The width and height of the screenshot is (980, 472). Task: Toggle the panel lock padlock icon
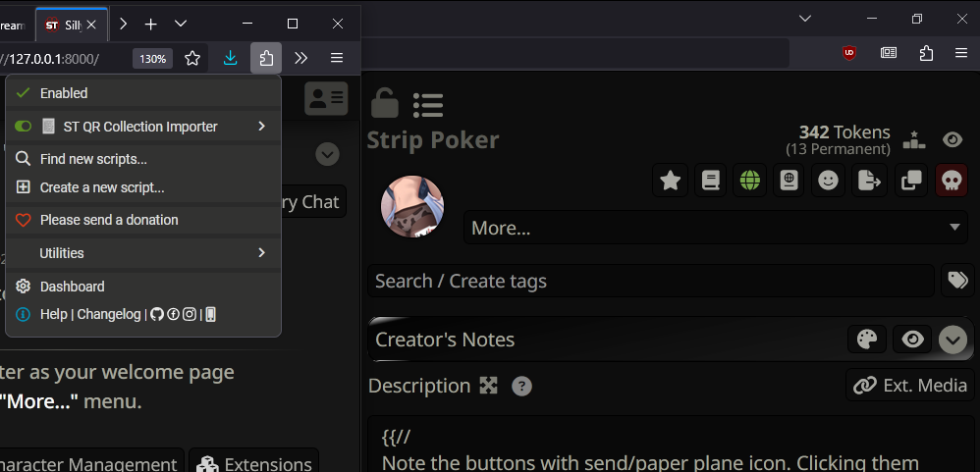[x=384, y=102]
